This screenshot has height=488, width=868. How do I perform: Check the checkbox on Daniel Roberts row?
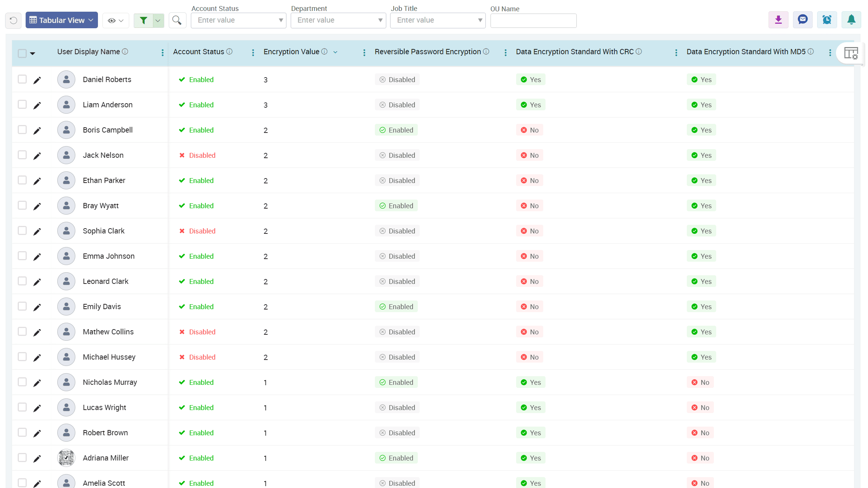point(22,79)
